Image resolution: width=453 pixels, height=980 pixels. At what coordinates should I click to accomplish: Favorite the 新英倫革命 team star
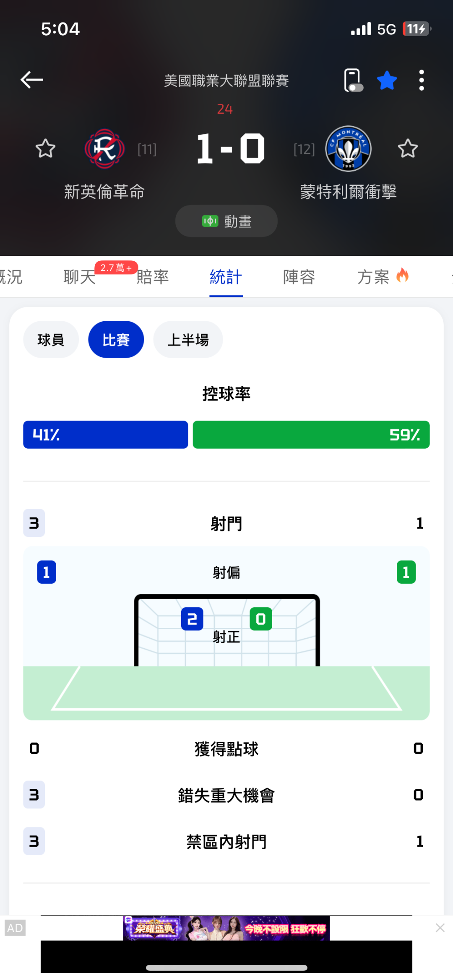45,148
